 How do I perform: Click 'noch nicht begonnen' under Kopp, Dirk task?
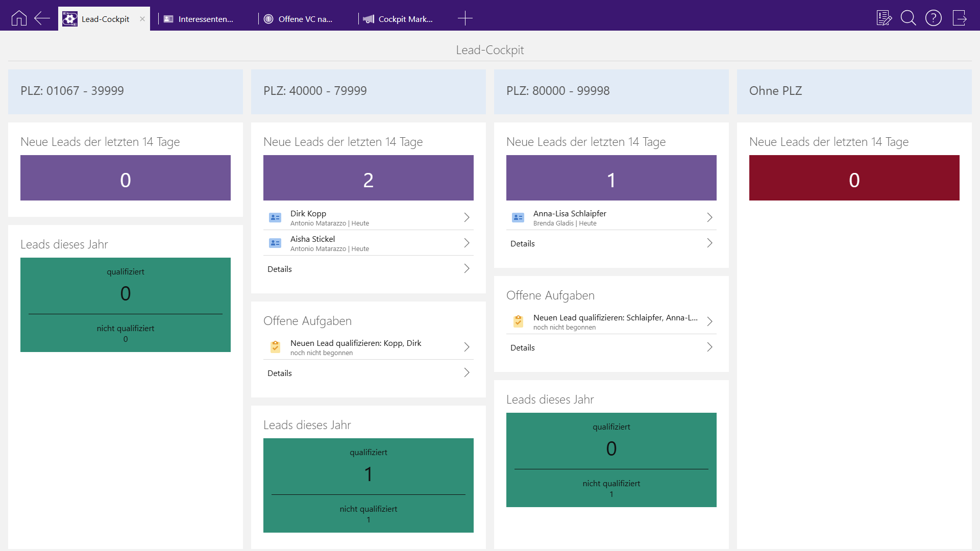point(322,353)
